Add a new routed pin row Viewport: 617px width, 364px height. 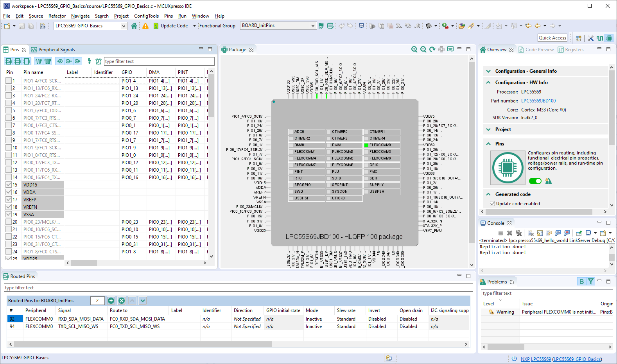pyautogui.click(x=111, y=301)
